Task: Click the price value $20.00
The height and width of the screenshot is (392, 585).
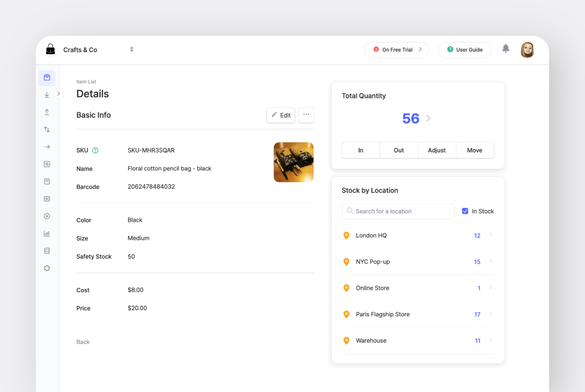Action: coord(137,308)
